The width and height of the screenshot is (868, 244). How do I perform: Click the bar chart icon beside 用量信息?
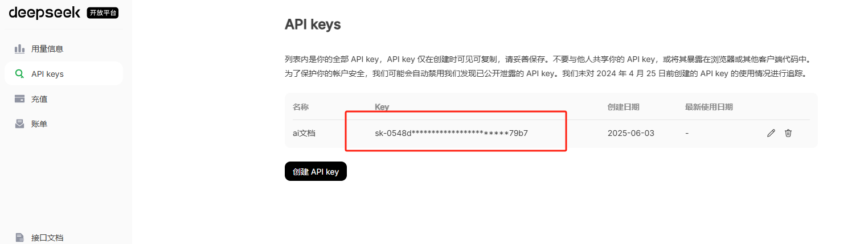click(x=19, y=48)
